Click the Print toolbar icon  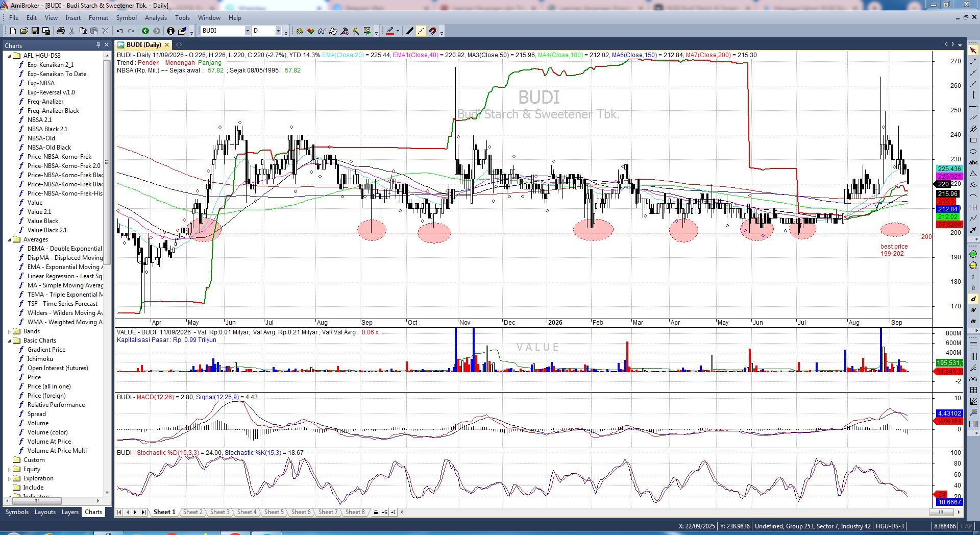(x=61, y=31)
